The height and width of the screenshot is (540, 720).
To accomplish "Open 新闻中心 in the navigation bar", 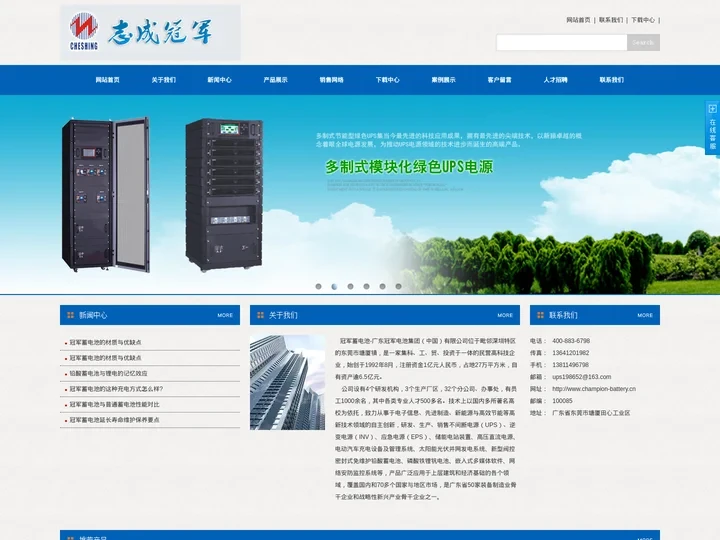I will coord(219,80).
